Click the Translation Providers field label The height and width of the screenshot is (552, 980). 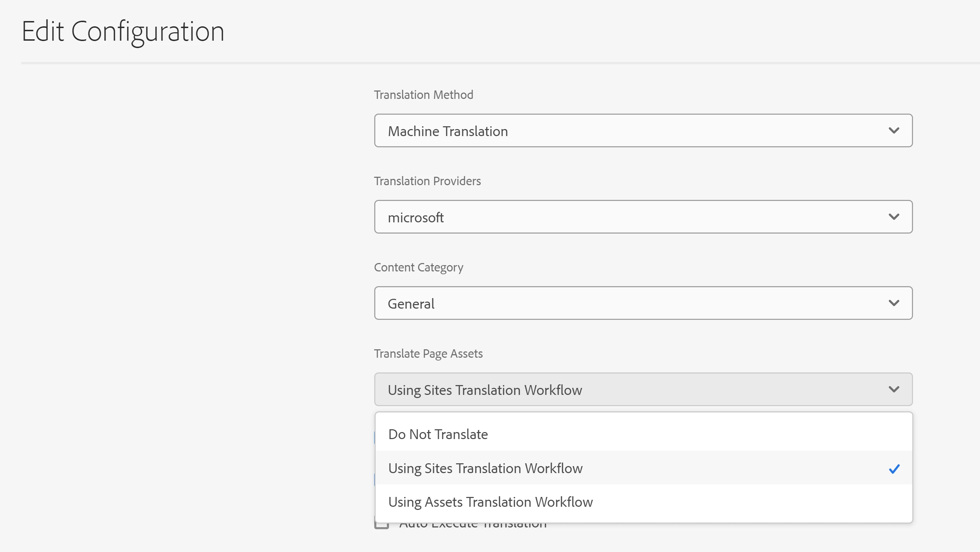[427, 181]
